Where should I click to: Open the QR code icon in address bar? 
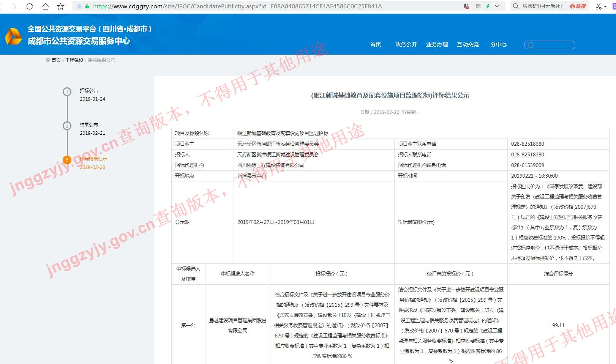[x=478, y=6]
